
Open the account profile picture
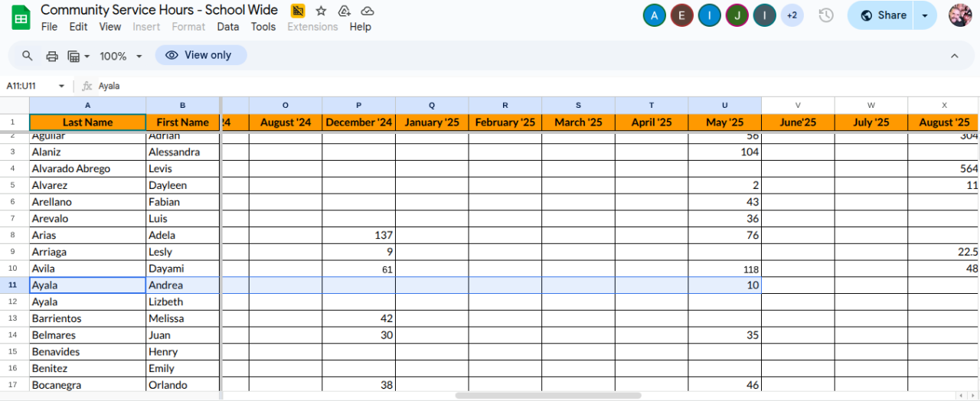coord(960,15)
